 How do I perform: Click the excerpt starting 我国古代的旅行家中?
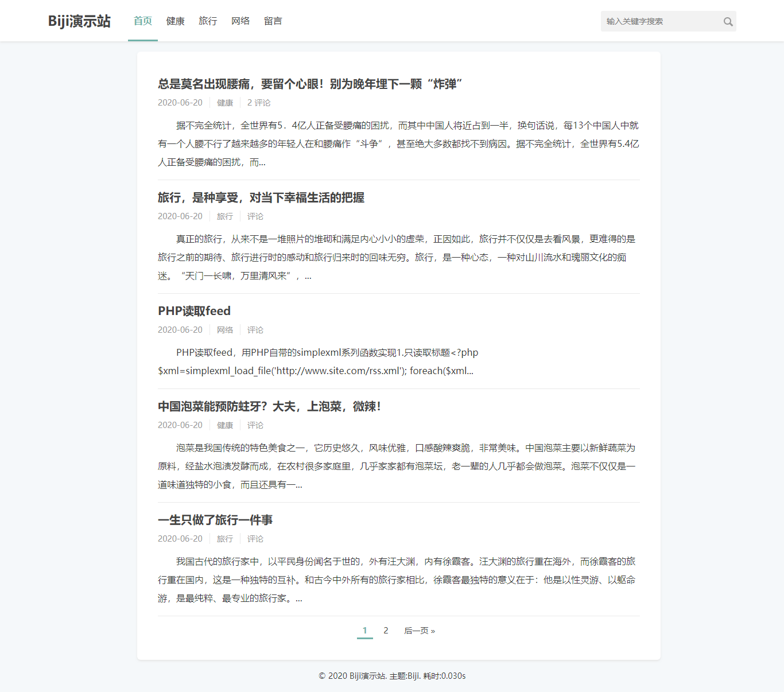point(398,580)
